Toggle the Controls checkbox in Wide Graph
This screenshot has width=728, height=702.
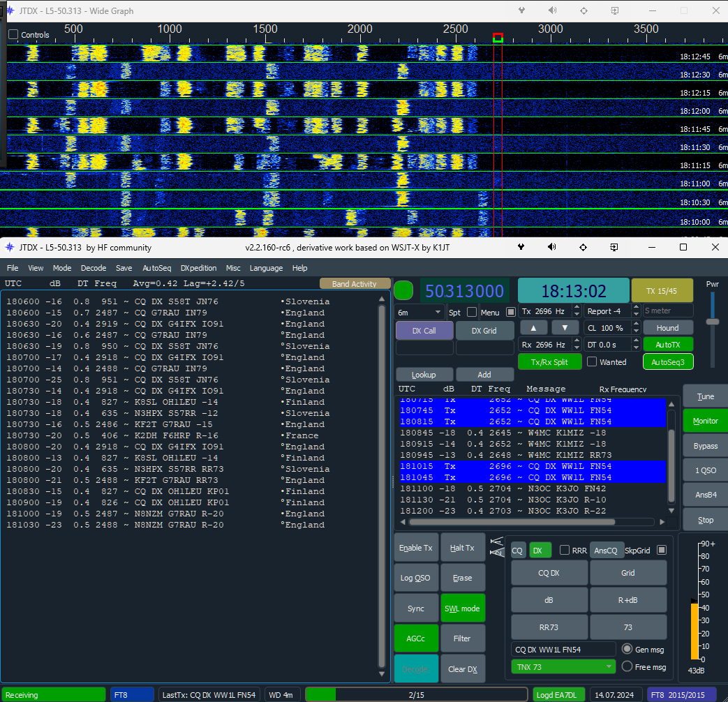(13, 34)
